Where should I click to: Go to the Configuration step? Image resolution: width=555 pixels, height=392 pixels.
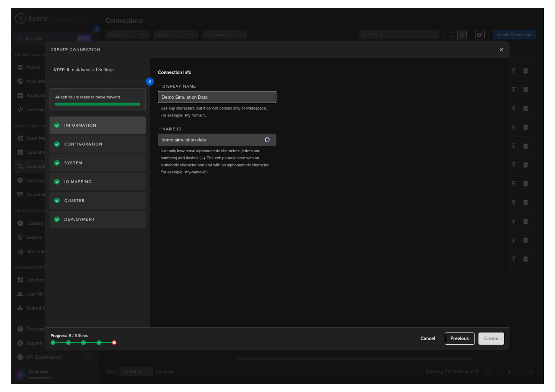[97, 144]
